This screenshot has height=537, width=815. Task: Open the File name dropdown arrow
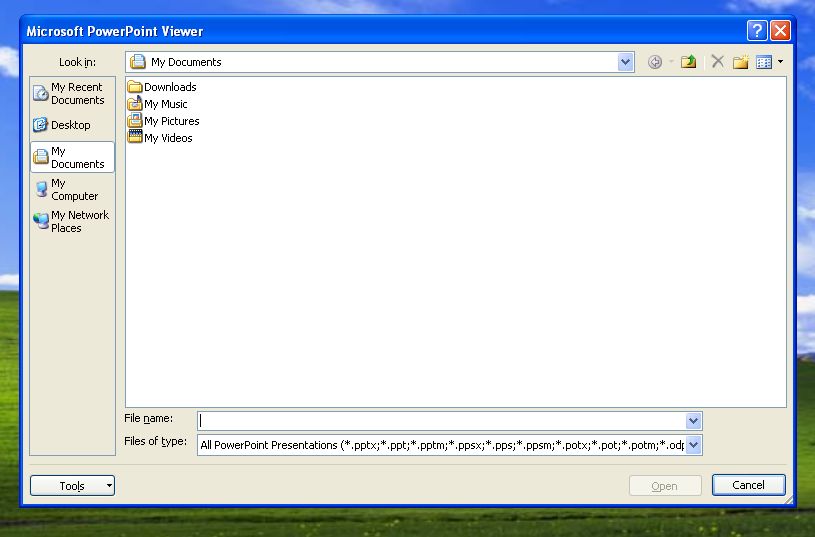click(693, 421)
